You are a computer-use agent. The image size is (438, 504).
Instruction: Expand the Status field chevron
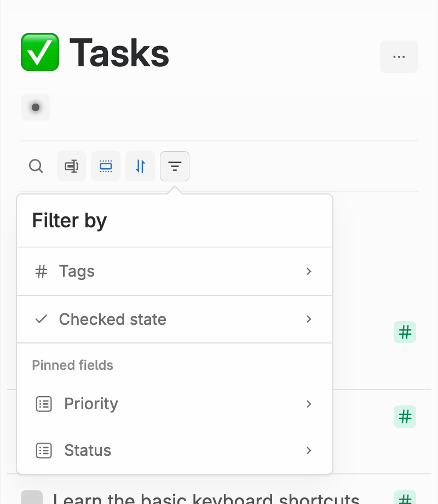tap(309, 450)
